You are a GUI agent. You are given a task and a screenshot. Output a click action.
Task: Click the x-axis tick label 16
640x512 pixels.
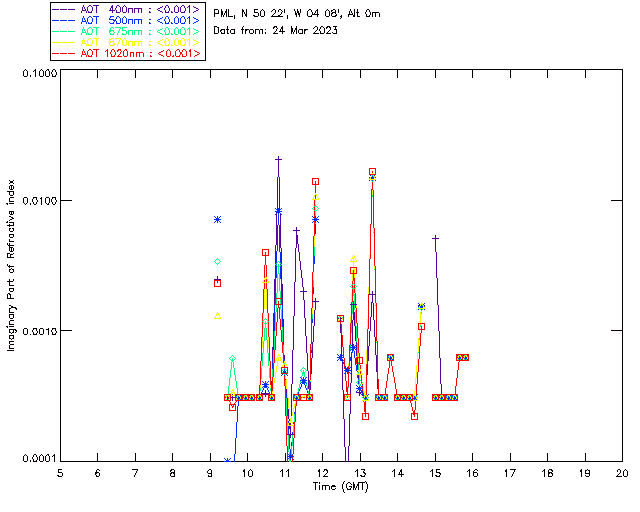(x=472, y=473)
